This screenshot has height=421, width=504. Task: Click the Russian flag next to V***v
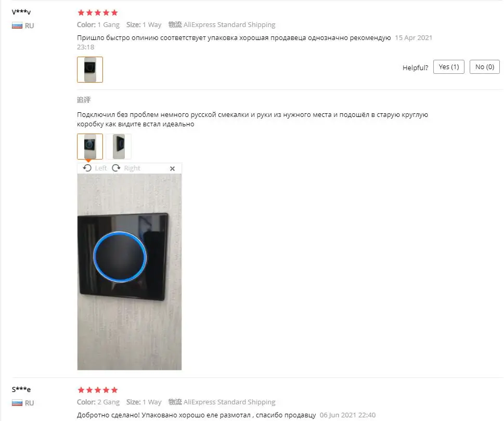[x=17, y=25]
